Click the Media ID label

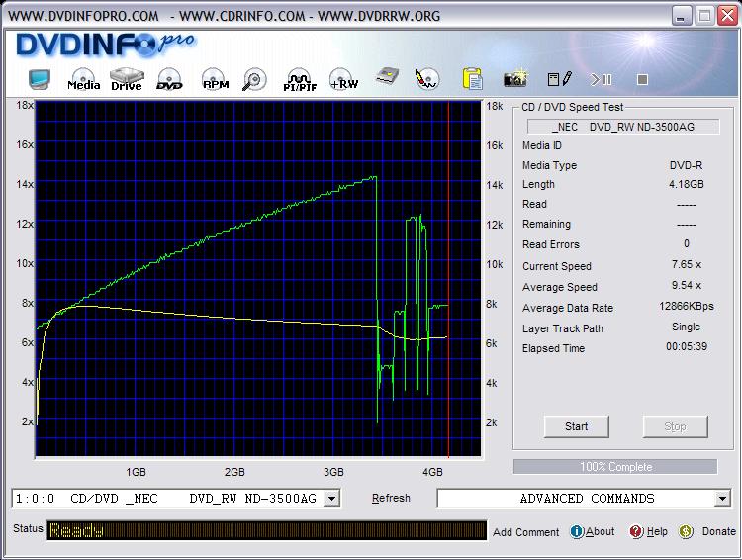point(542,145)
